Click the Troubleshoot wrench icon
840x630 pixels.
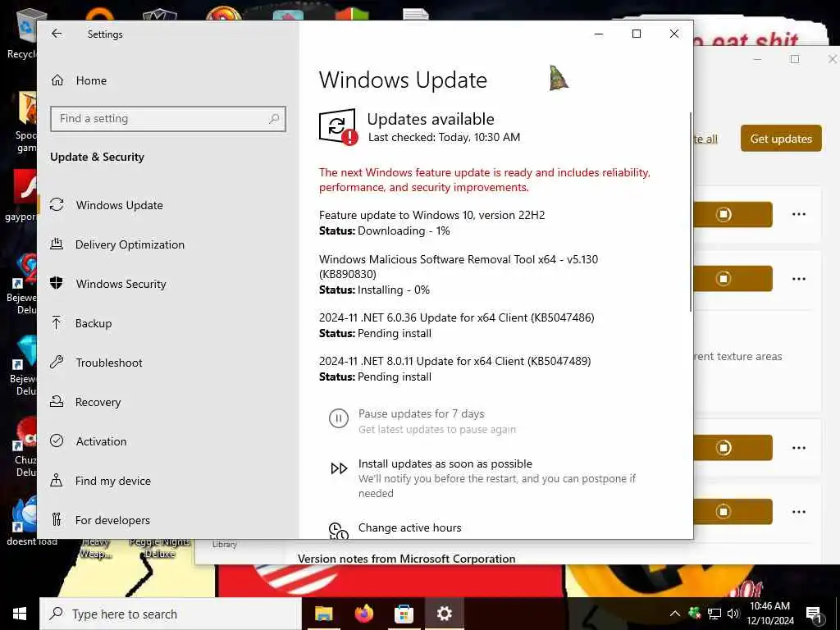tap(57, 362)
